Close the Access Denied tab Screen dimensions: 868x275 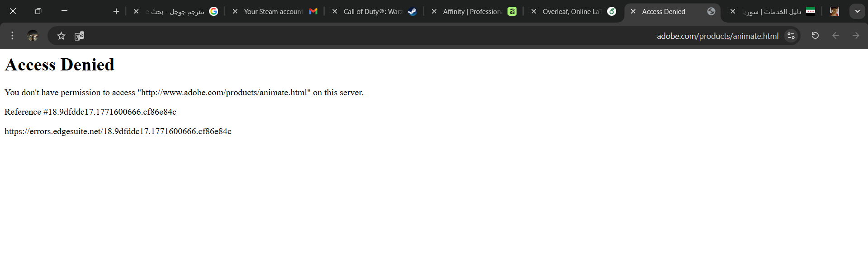633,11
